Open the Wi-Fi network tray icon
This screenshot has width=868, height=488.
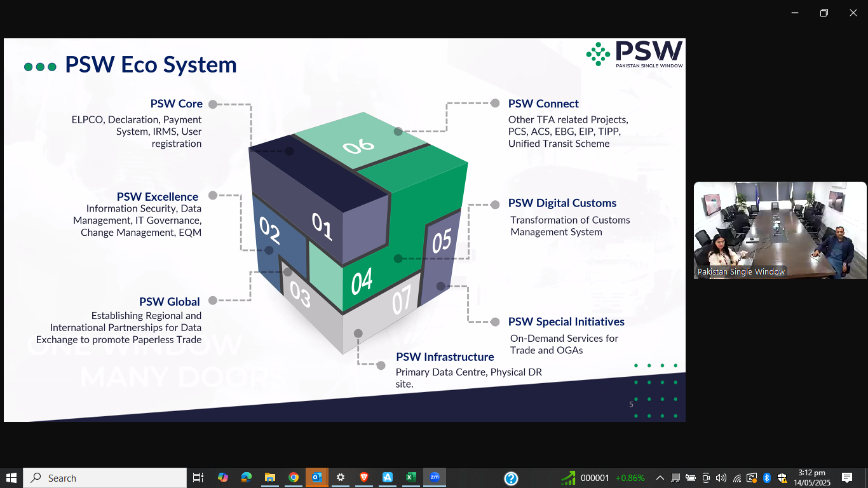[x=737, y=478]
